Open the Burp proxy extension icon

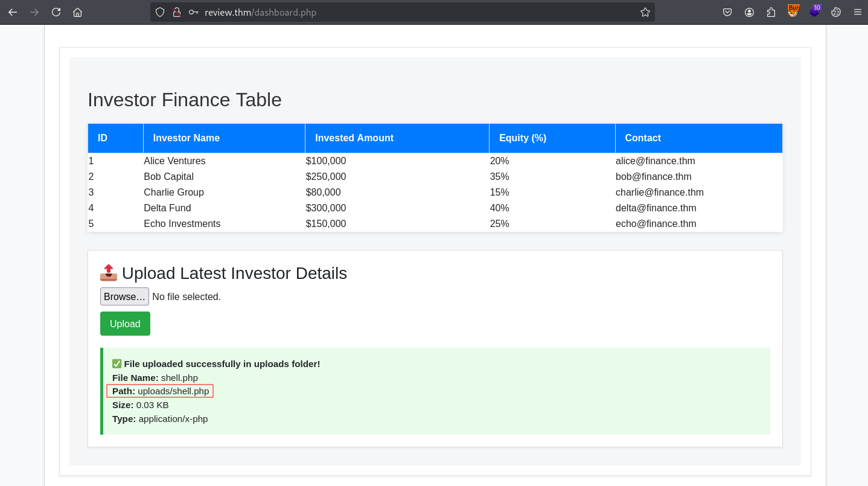click(793, 11)
